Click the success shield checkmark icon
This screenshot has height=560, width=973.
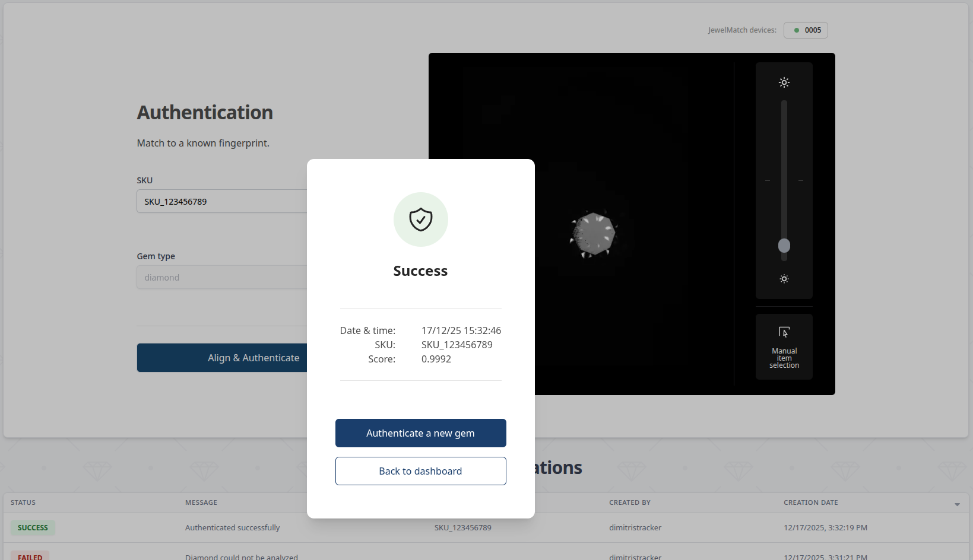pyautogui.click(x=420, y=219)
